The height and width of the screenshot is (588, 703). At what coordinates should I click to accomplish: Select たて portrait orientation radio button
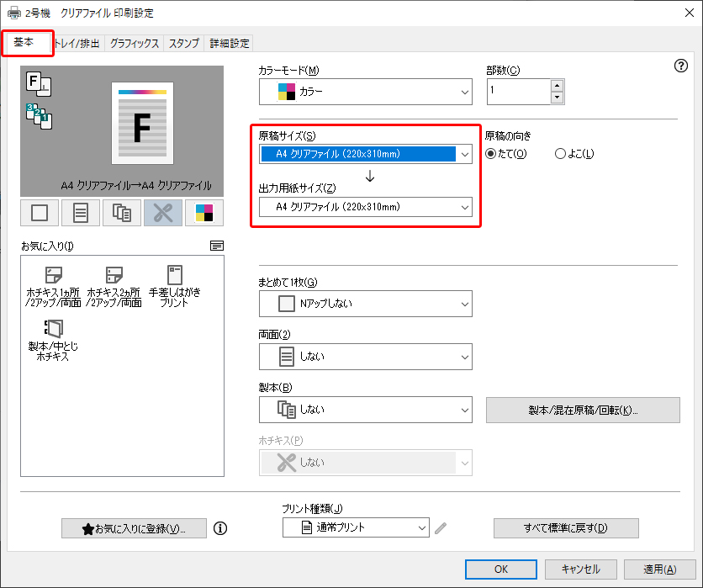(492, 154)
